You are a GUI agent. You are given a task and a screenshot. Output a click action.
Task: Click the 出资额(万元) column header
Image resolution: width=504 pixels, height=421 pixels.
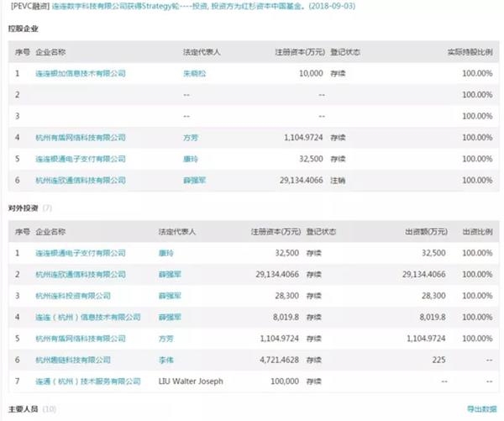click(426, 232)
